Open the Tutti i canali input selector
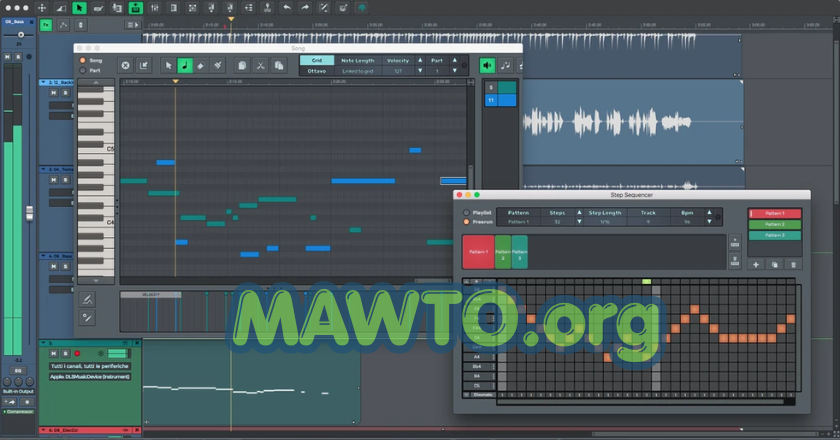Image resolution: width=840 pixels, height=440 pixels. tap(90, 366)
